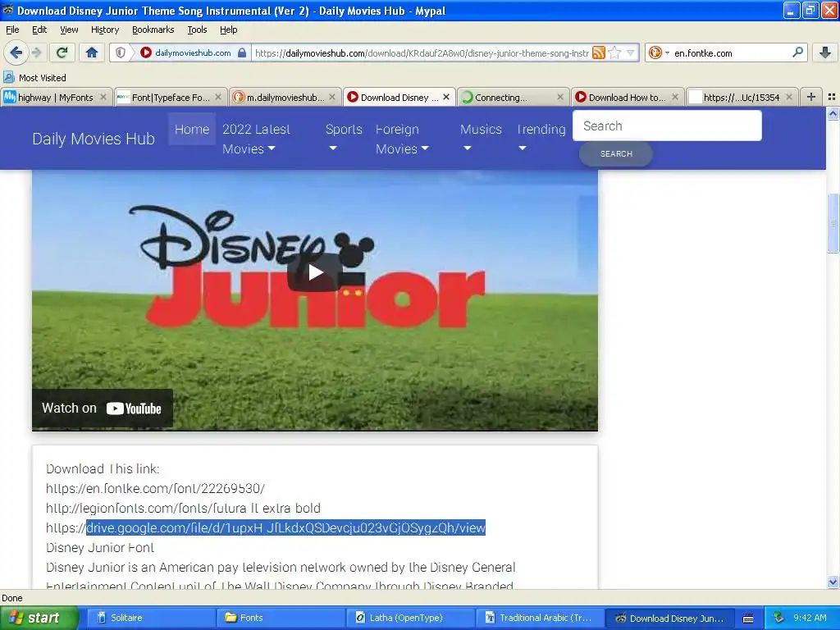Open the Tools menu
Image resolution: width=840 pixels, height=630 pixels.
pyautogui.click(x=197, y=30)
